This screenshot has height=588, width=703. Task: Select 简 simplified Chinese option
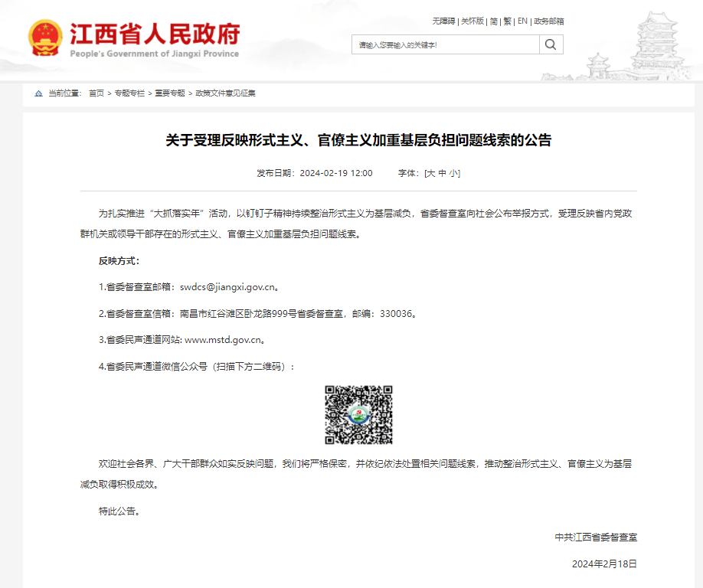[494, 21]
